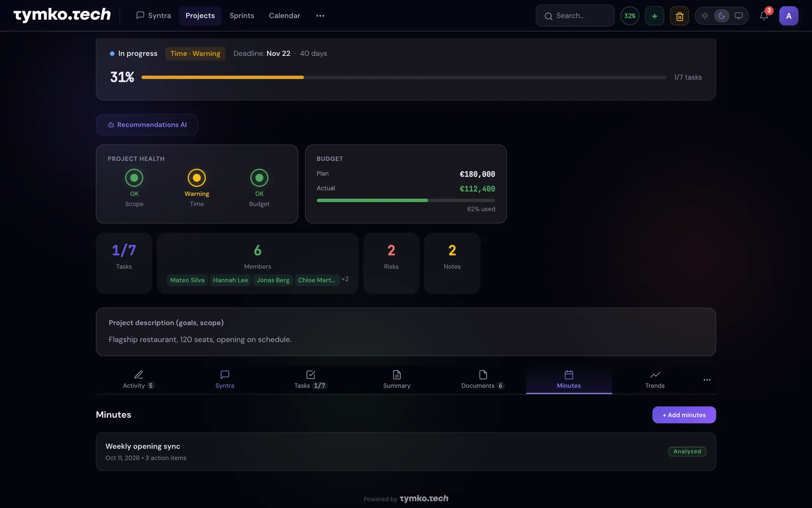Click the trash bin icon in header
The height and width of the screenshot is (508, 812).
680,16
